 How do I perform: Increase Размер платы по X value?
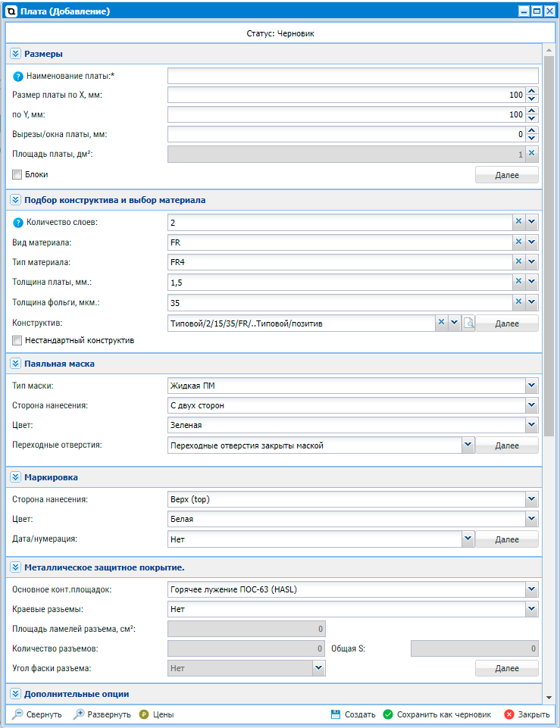(532, 92)
